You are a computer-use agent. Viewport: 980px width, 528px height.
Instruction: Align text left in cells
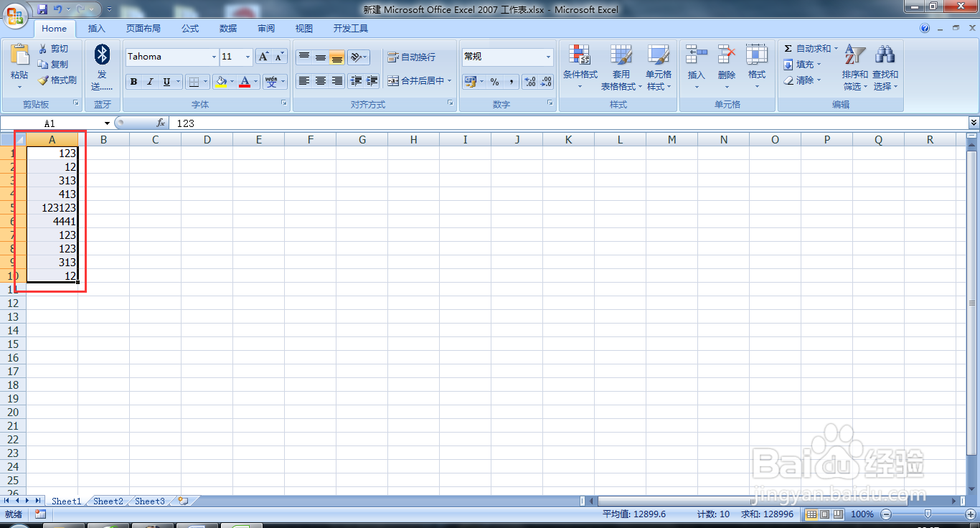pyautogui.click(x=304, y=81)
